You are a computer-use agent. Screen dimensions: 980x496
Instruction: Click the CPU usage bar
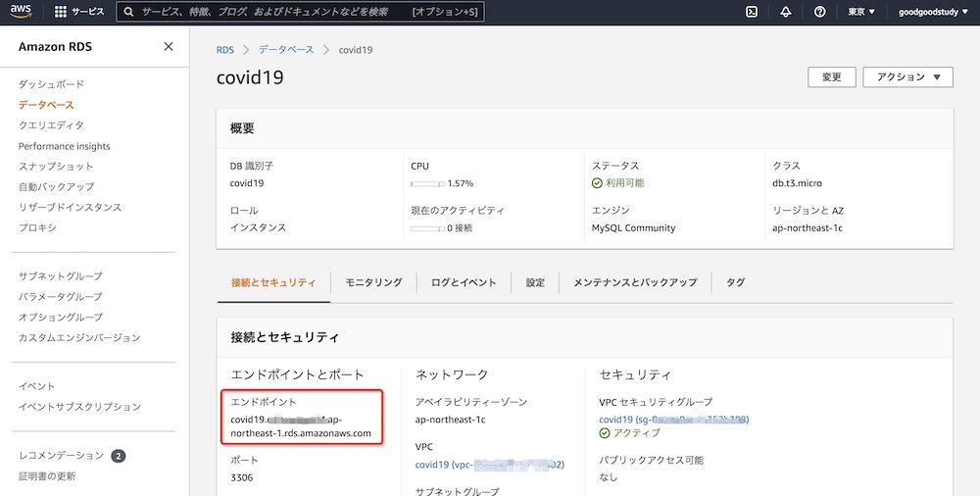coord(427,183)
